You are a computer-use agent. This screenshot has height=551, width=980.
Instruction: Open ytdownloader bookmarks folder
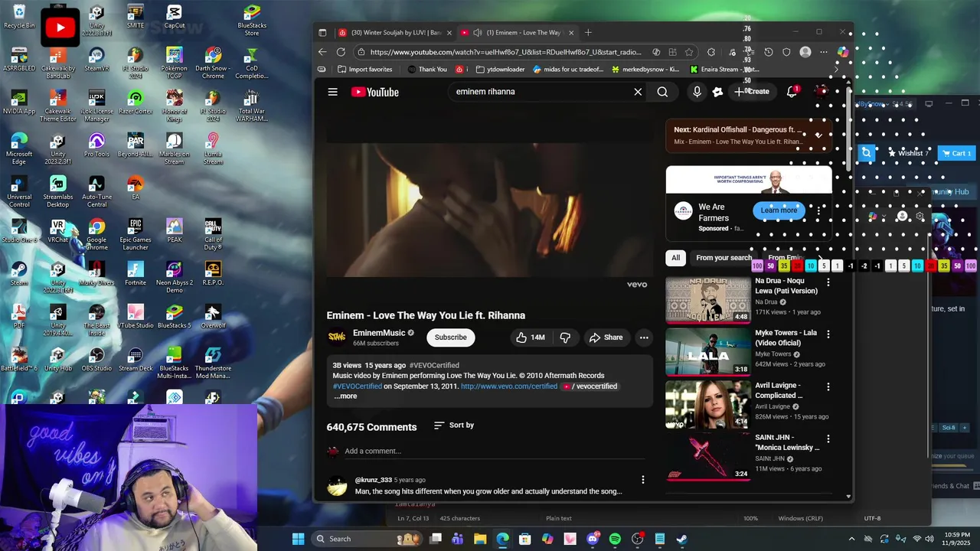pyautogui.click(x=500, y=70)
